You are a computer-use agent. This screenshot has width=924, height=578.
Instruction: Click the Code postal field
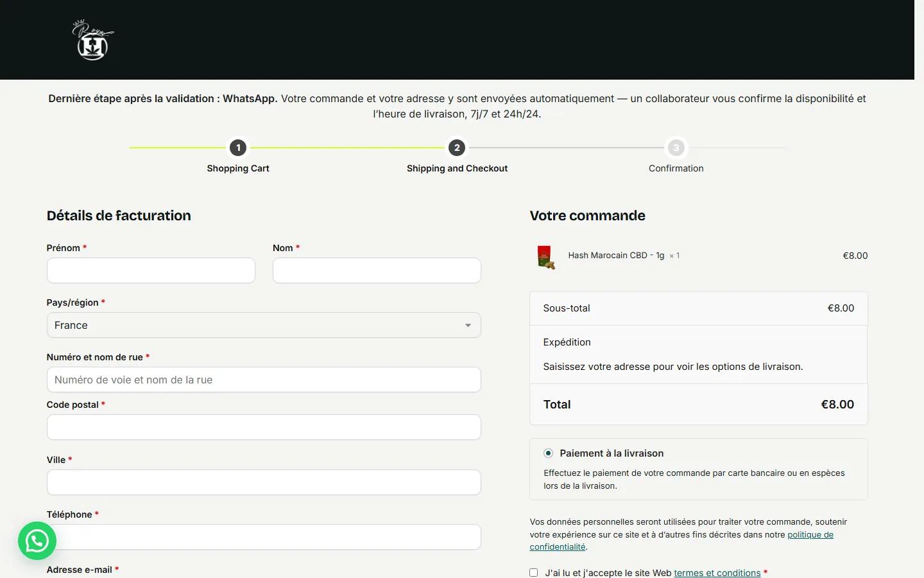coord(264,427)
